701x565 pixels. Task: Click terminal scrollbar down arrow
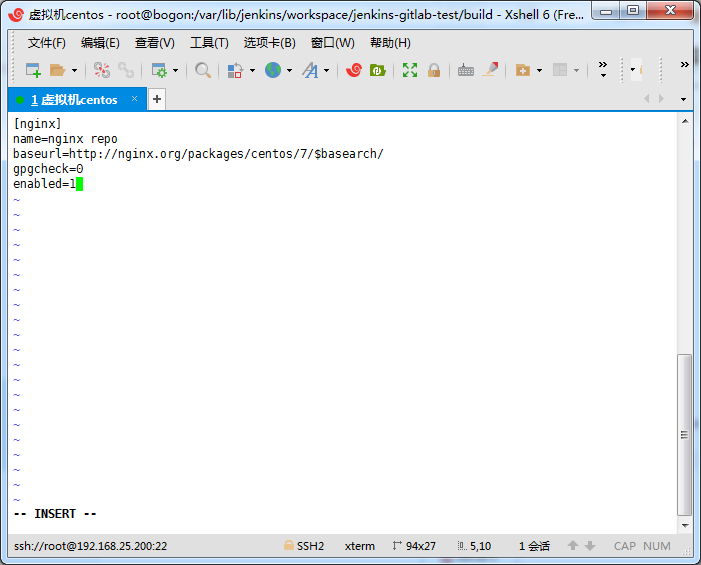(685, 526)
